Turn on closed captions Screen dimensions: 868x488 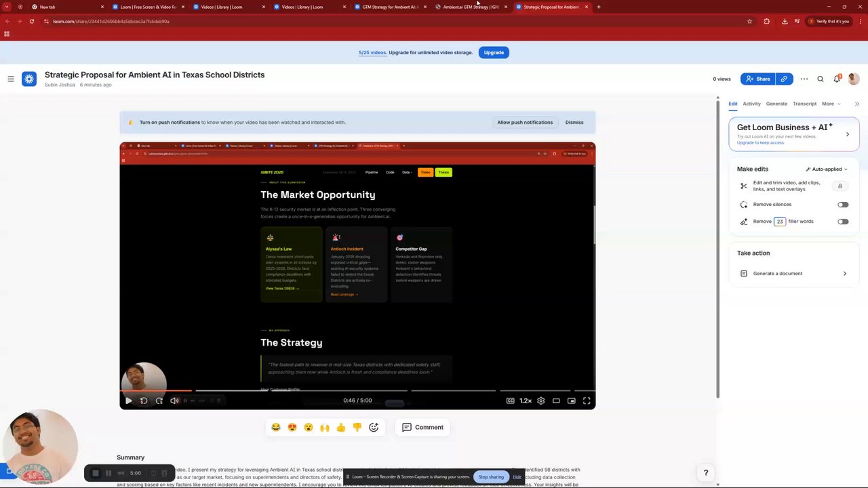pos(510,401)
